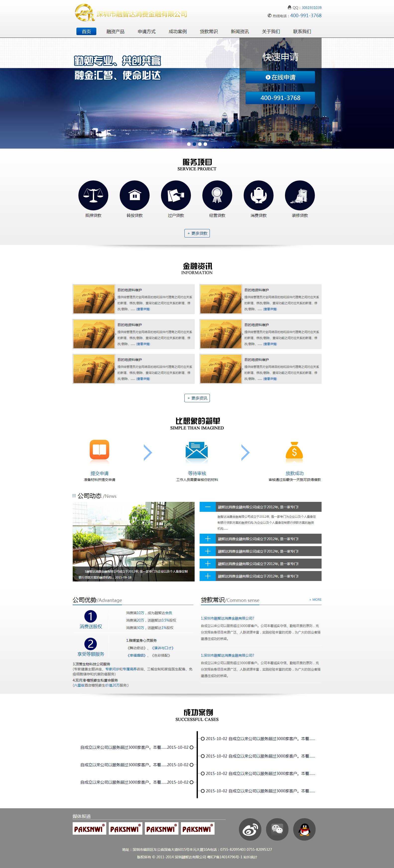This screenshot has height=868, width=394.
Task: Open the Weibo social icon in footer
Action: pyautogui.click(x=250, y=829)
